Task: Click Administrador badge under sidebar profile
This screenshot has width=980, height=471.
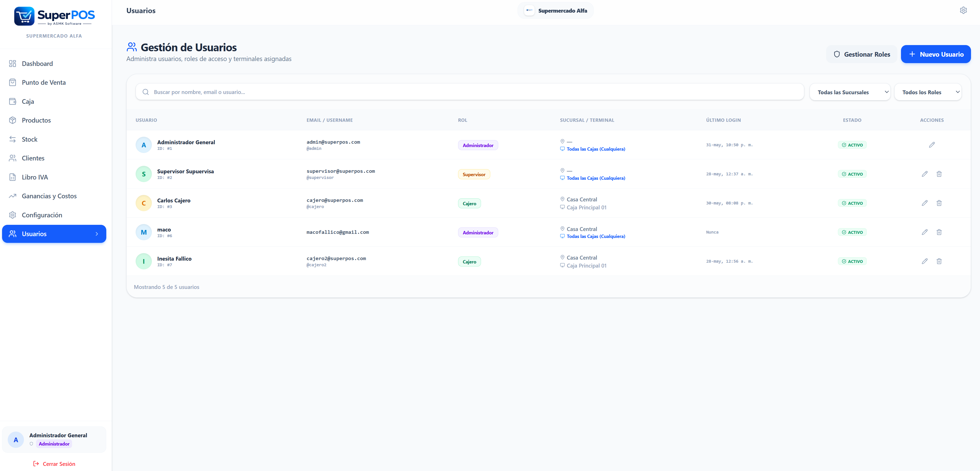Action: 54,444
